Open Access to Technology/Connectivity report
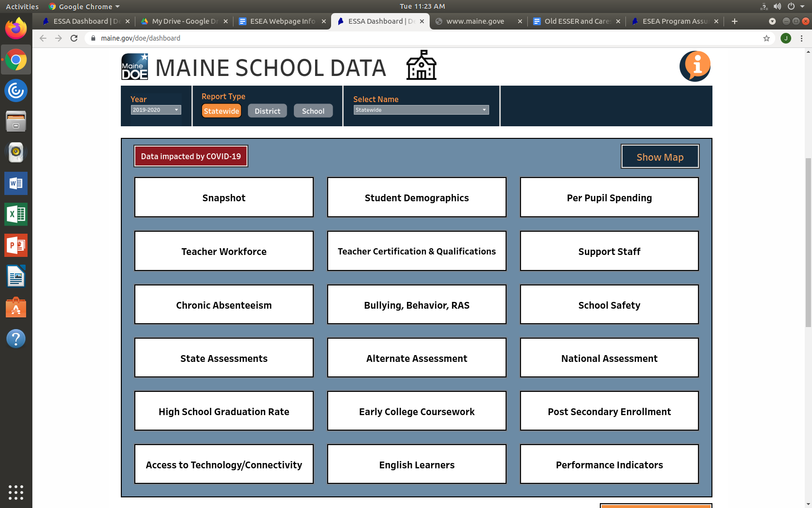Image resolution: width=812 pixels, height=508 pixels. click(x=224, y=464)
